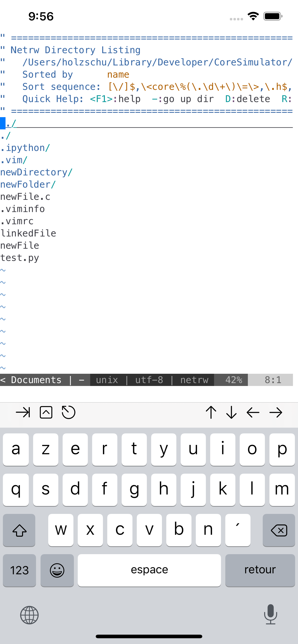This screenshot has height=644, width=298.
Task: Click the Quick Help line
Action: [157, 99]
